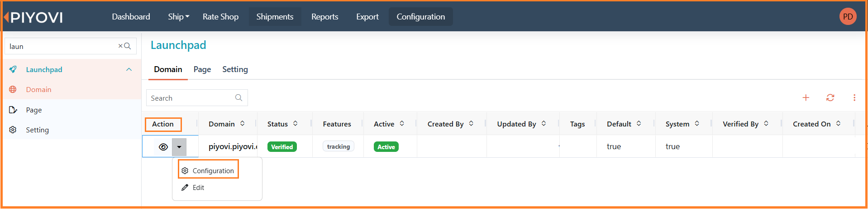Select Edit from the action menu

click(193, 187)
